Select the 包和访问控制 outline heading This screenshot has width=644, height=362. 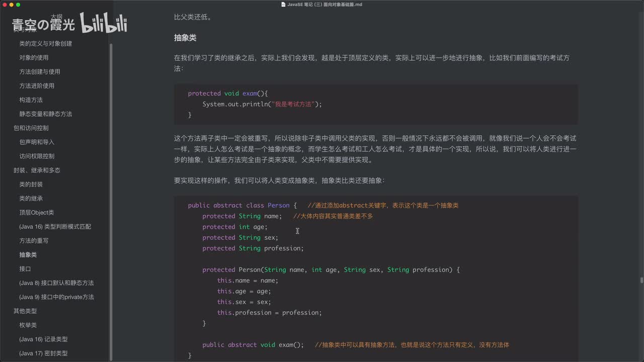point(31,128)
